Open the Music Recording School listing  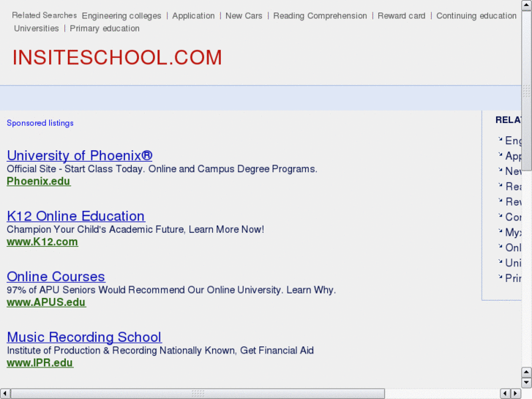point(84,337)
